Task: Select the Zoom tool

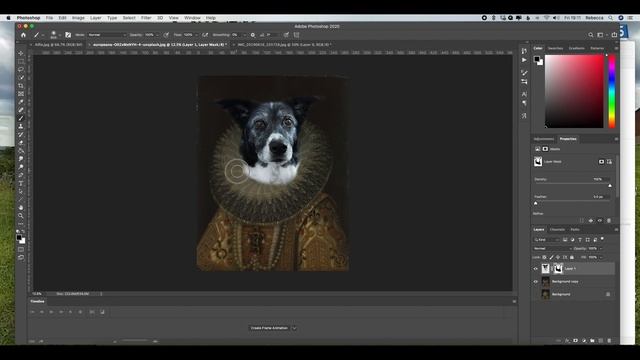Action: (21, 216)
